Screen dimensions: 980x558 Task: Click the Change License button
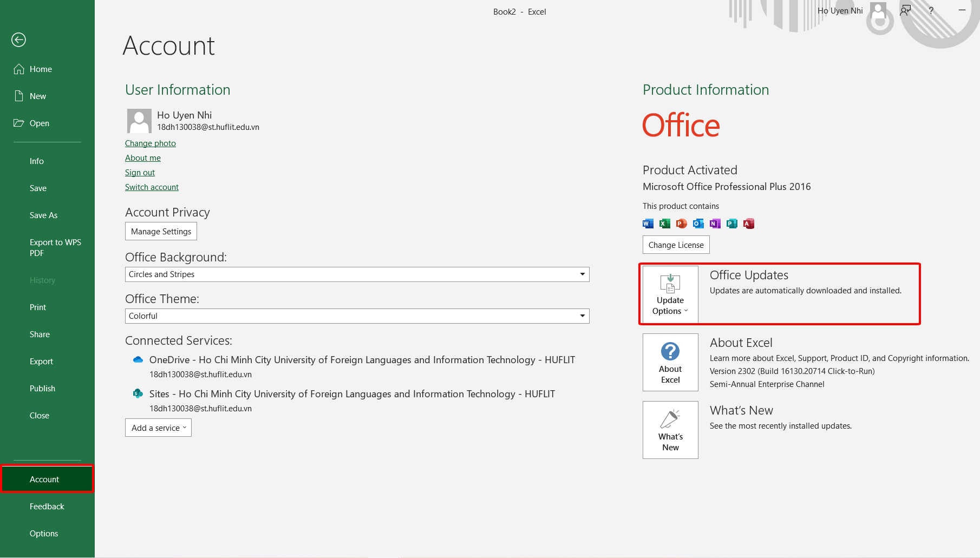click(676, 245)
